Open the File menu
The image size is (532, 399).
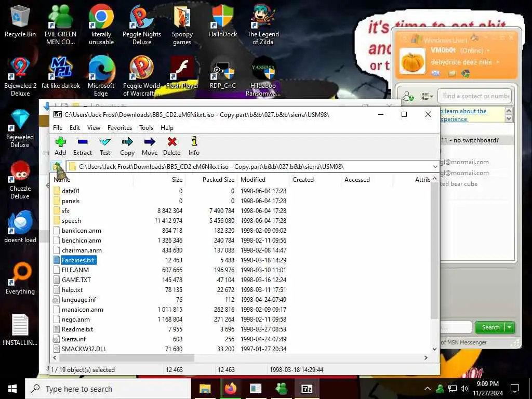[58, 128]
